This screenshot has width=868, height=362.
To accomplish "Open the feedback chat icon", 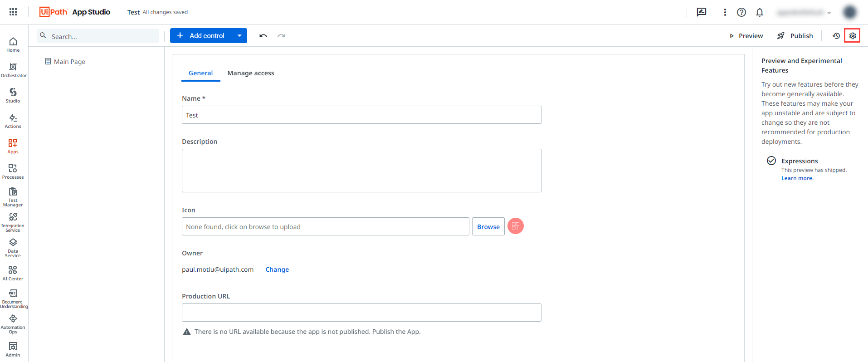I will (x=702, y=12).
